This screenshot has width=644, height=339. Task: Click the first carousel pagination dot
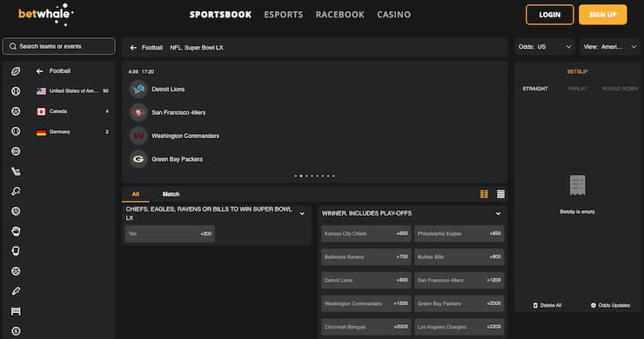[296, 176]
